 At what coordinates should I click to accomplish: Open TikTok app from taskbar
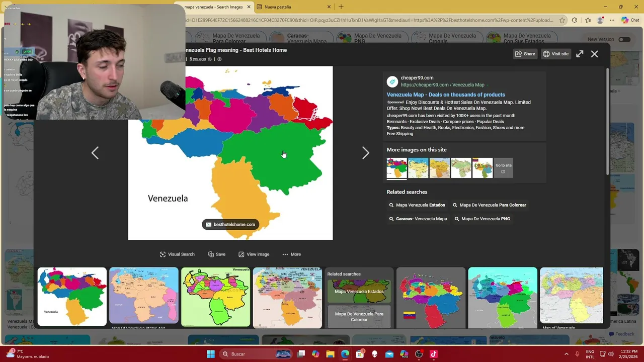[x=434, y=354]
